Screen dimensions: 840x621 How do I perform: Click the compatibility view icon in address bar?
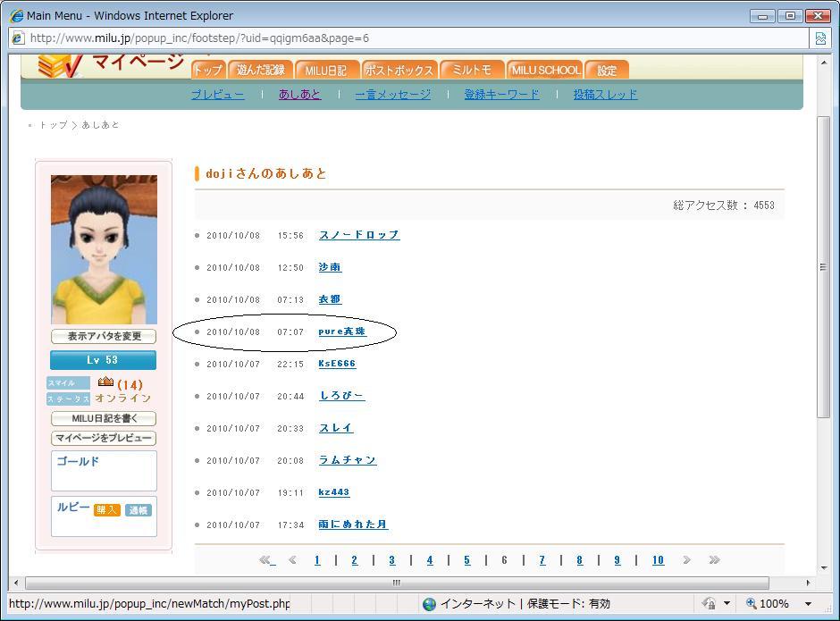(820, 38)
